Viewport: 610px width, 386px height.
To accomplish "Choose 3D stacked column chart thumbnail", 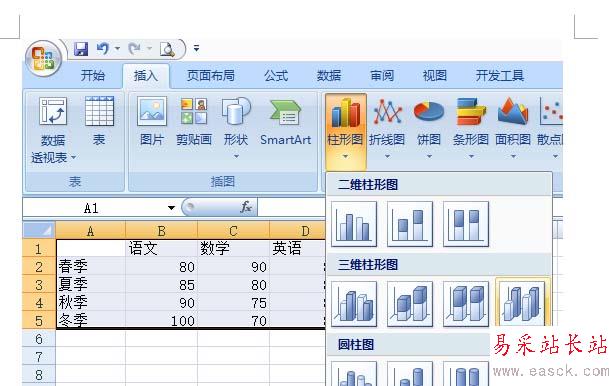I will 410,304.
